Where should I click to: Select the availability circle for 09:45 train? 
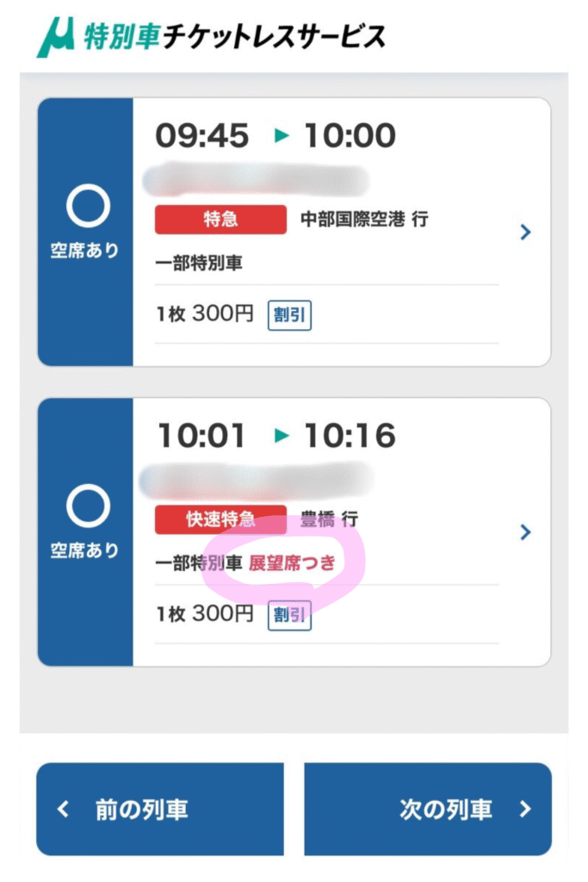tap(87, 208)
